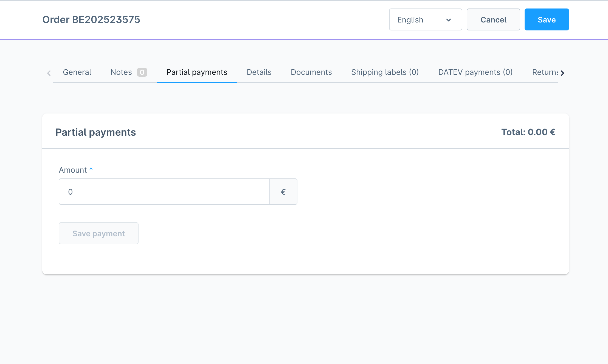Click the euro currency indicator
This screenshot has width=608, height=364.
[283, 192]
